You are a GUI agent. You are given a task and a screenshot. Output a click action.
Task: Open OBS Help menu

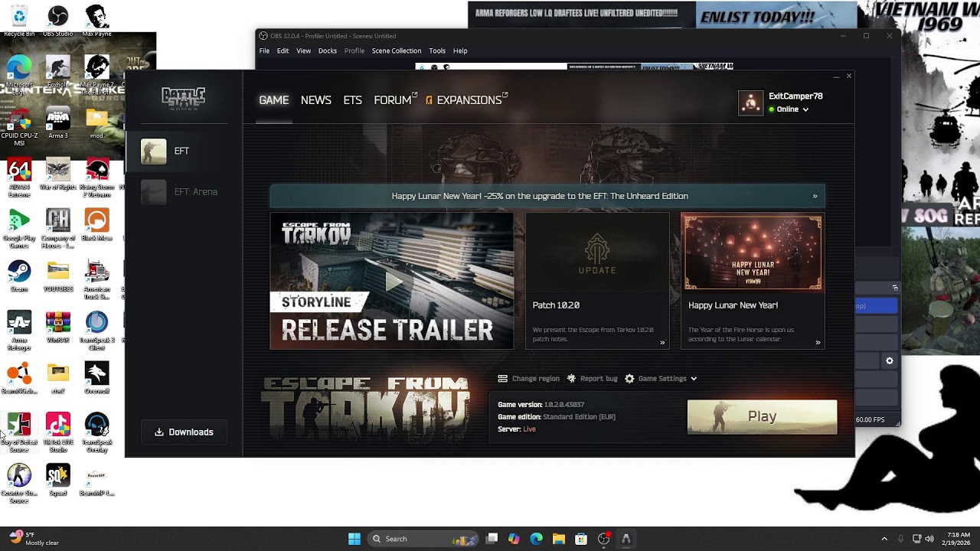click(x=460, y=51)
